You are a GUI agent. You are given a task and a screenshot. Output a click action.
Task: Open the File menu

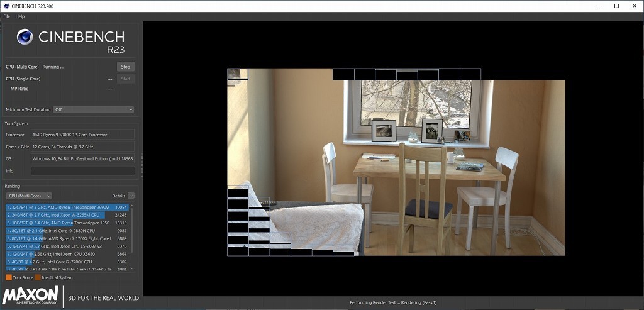tap(7, 16)
